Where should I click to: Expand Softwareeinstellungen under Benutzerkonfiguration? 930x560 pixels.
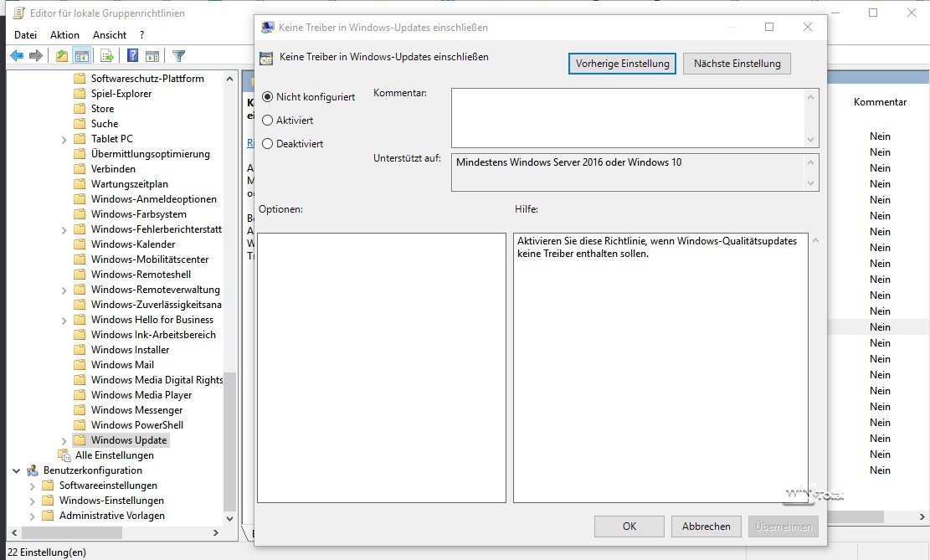coord(32,486)
